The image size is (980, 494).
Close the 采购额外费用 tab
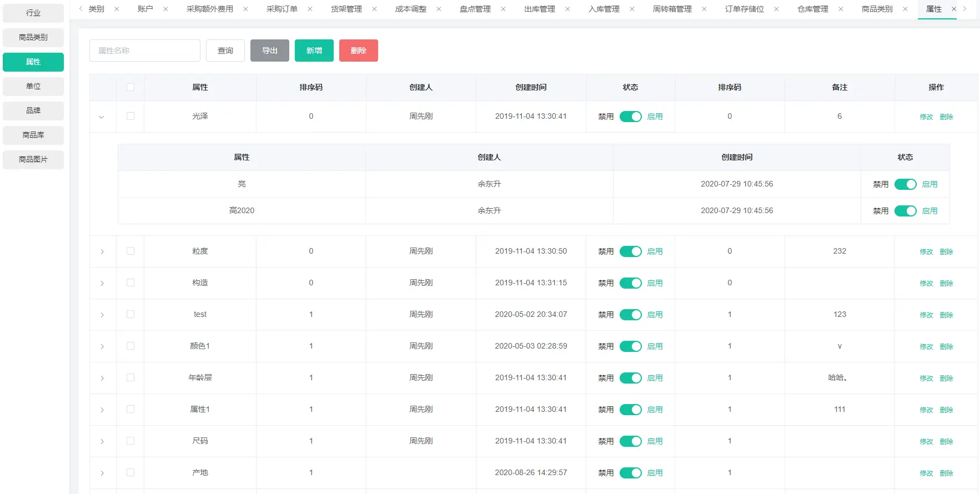pyautogui.click(x=245, y=9)
